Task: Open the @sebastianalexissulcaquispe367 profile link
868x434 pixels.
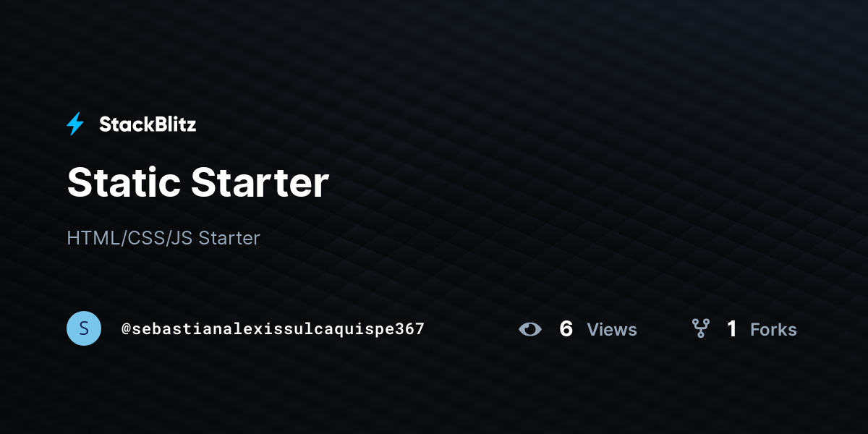Action: point(273,329)
